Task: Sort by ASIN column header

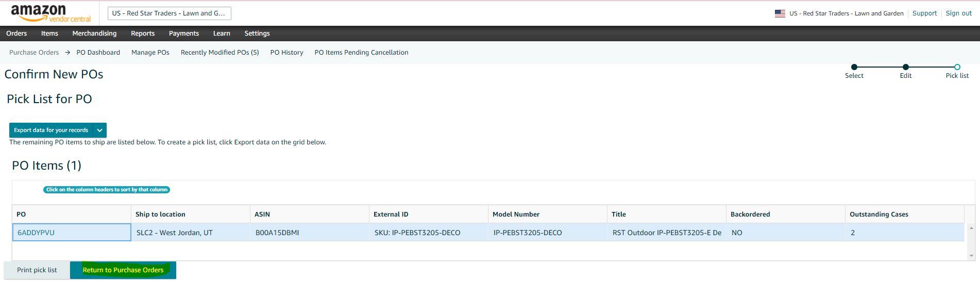Action: tap(310, 214)
